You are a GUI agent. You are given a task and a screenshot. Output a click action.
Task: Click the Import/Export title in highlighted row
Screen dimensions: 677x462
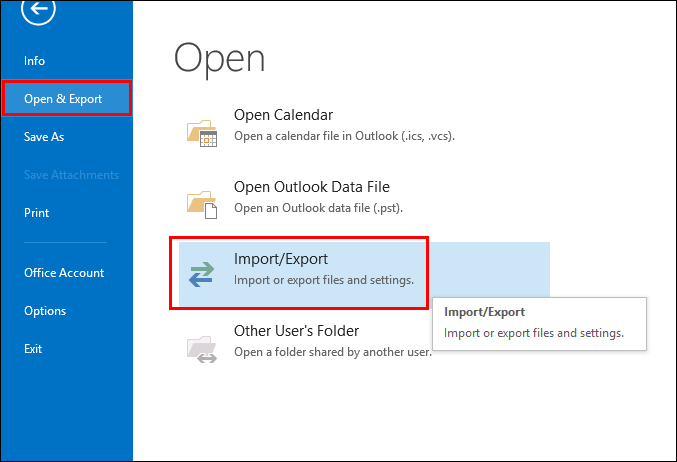(x=280, y=259)
